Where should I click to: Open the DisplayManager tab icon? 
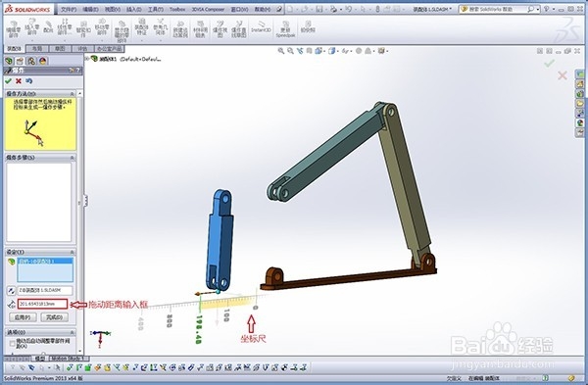pyautogui.click(x=43, y=61)
